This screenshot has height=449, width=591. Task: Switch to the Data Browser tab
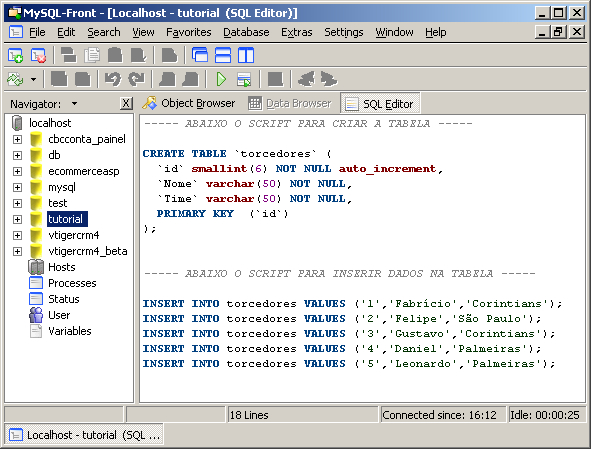coord(290,103)
